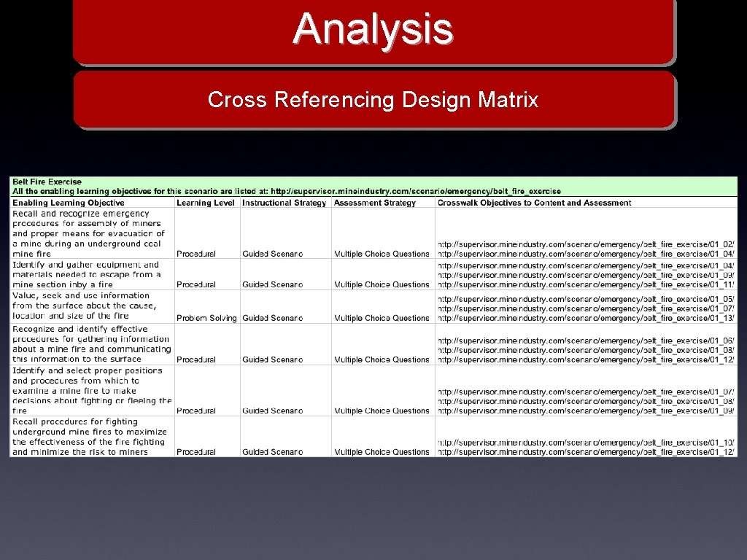Select the Assessment Strategy column header
Viewport: 747px width, 560px height.
pos(374,203)
